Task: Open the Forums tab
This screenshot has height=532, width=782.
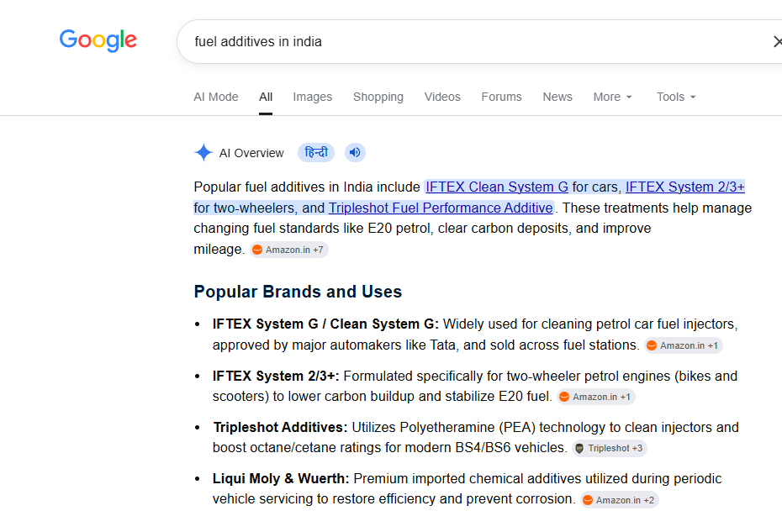Action: [501, 97]
